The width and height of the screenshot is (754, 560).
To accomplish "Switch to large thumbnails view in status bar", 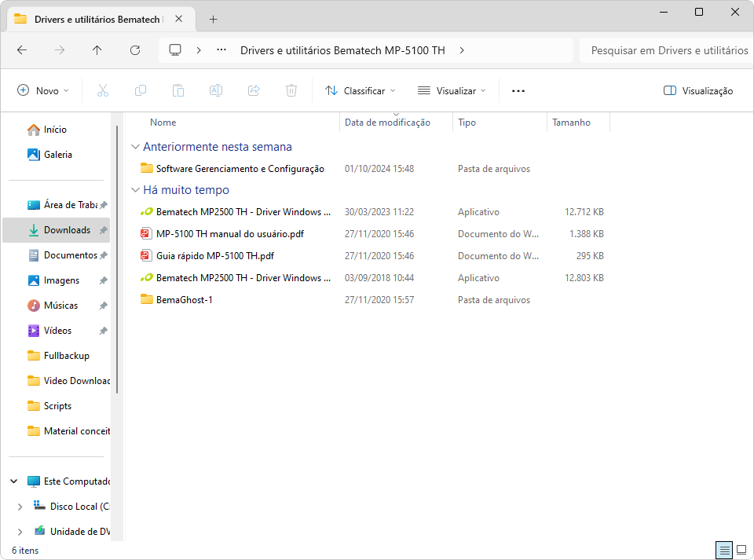I will tap(741, 550).
